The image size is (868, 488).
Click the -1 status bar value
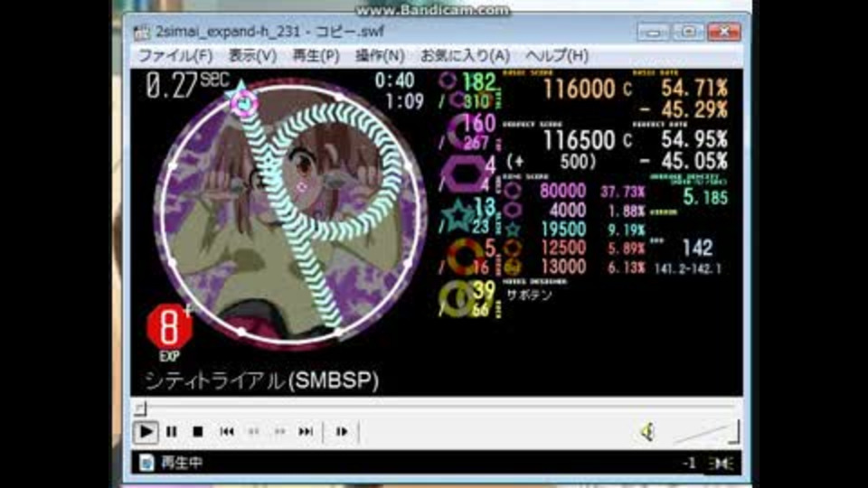click(x=689, y=463)
